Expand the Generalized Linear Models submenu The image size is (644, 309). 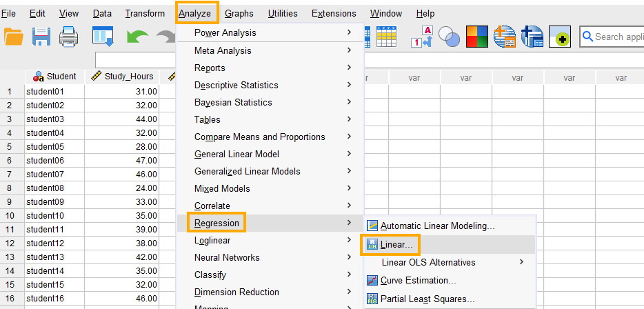[270, 171]
